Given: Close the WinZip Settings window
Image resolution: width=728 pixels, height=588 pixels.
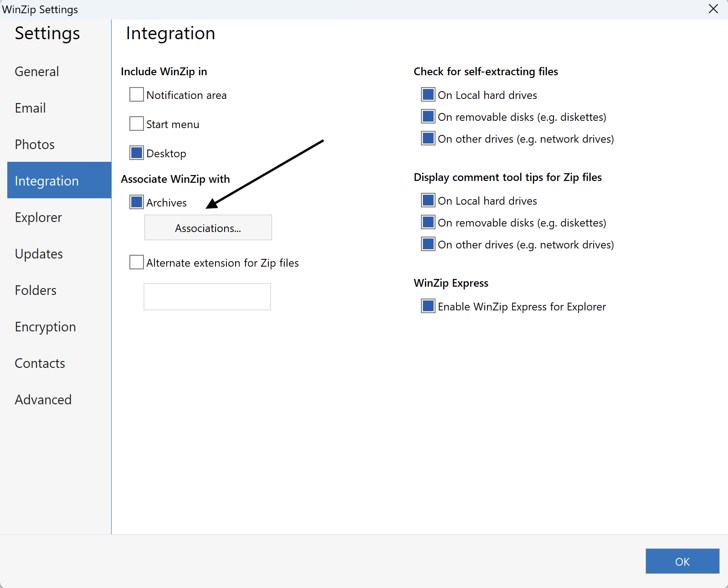Looking at the screenshot, I should [713, 9].
